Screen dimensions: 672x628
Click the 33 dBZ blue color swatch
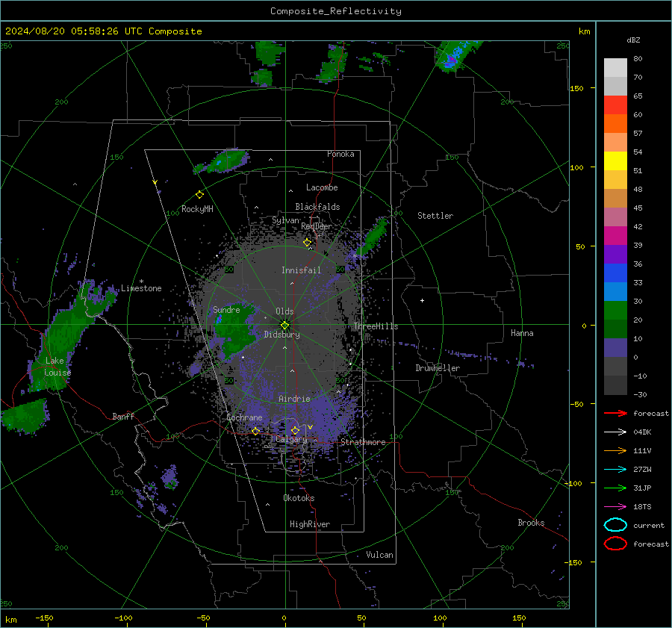pyautogui.click(x=615, y=273)
